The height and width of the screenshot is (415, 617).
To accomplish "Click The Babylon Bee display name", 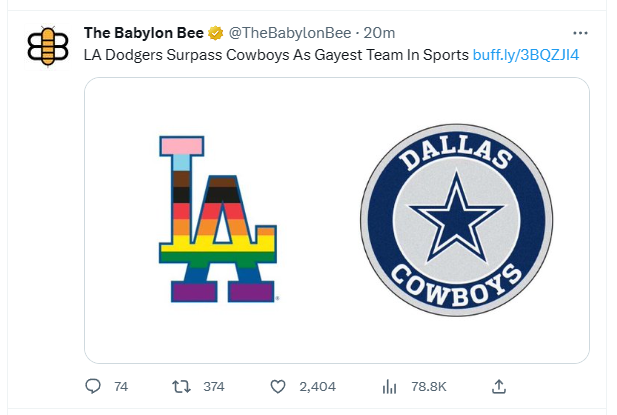I will pos(144,33).
